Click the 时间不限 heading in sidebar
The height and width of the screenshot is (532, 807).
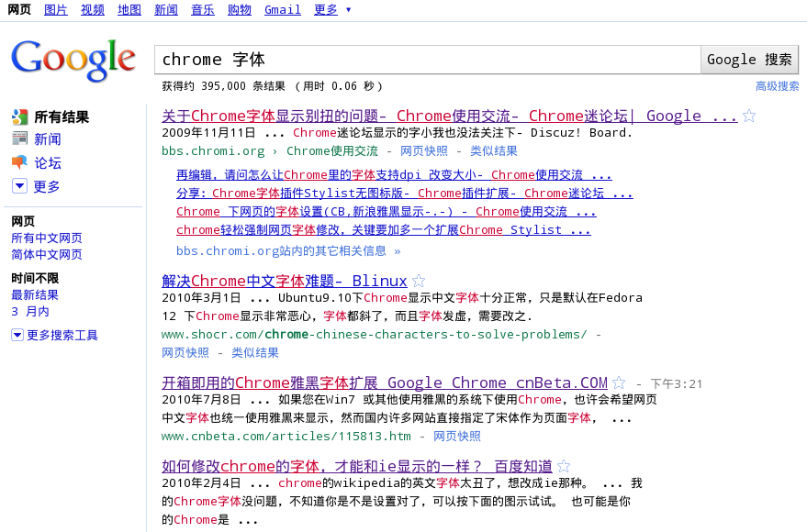(35, 279)
